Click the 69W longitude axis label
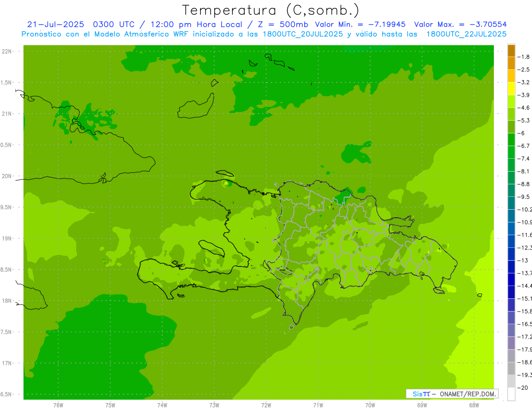The width and height of the screenshot is (532, 411). pos(422,405)
